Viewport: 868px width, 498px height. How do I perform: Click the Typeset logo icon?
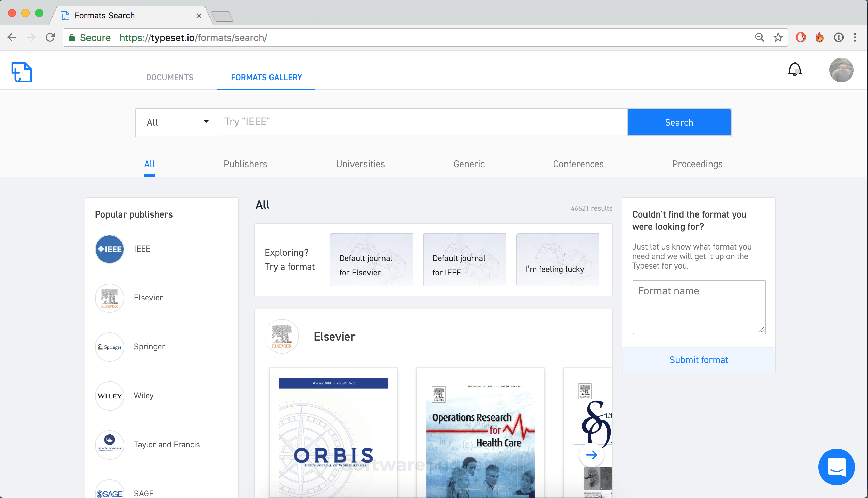coord(21,72)
